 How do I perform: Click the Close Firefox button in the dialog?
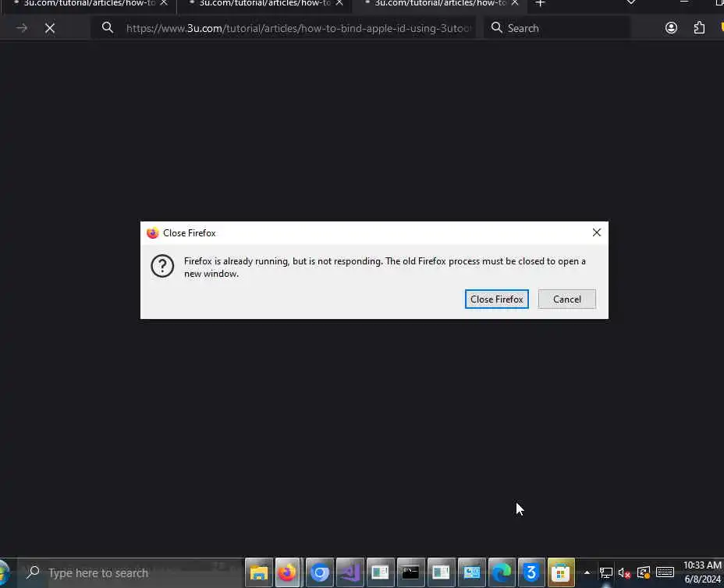496,299
